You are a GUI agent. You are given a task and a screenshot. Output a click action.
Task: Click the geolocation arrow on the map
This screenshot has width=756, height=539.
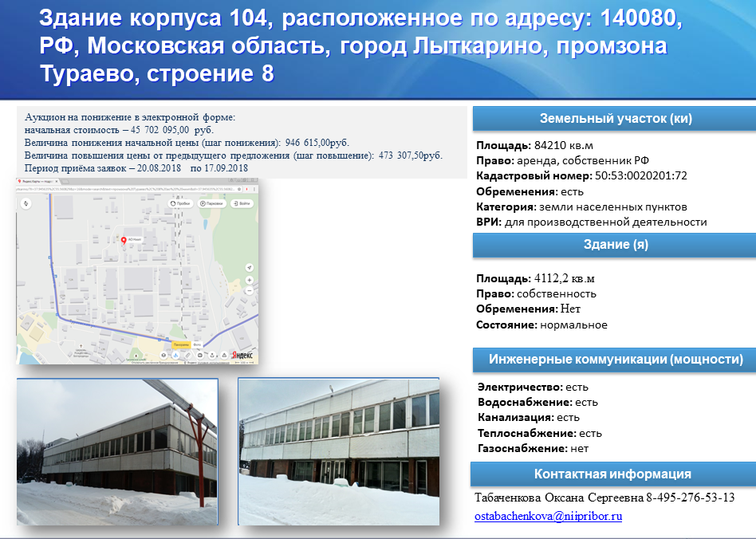click(250, 267)
